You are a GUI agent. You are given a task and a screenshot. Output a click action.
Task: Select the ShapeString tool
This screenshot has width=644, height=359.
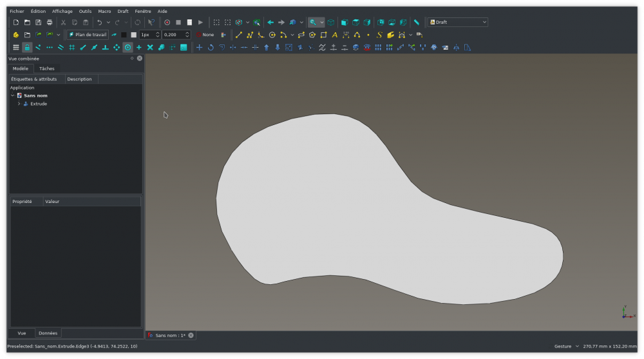tap(379, 35)
